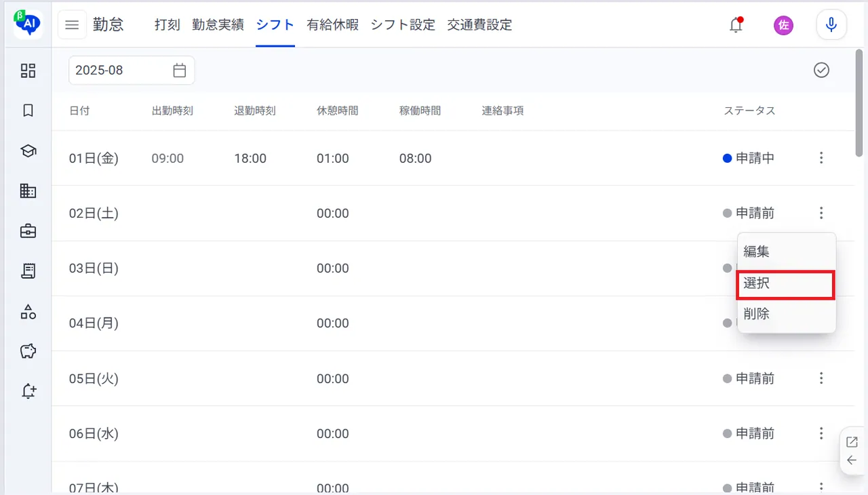Switch to the 勤怠実績 tab
The width and height of the screenshot is (868, 495).
click(x=218, y=25)
